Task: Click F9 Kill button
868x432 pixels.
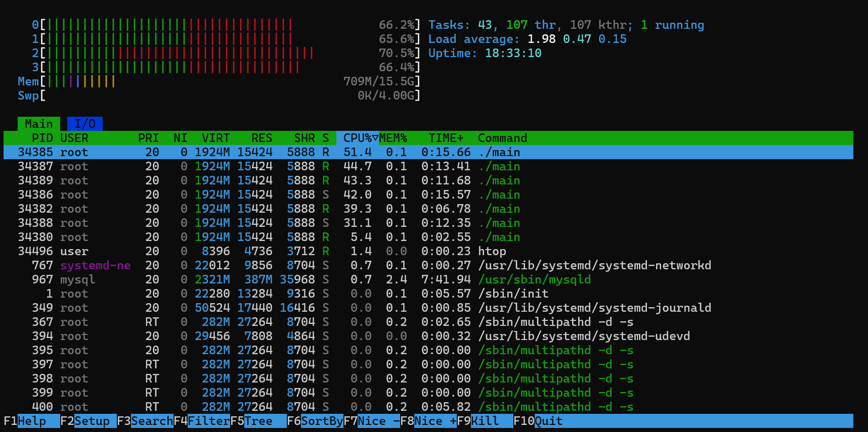Action: pos(485,421)
